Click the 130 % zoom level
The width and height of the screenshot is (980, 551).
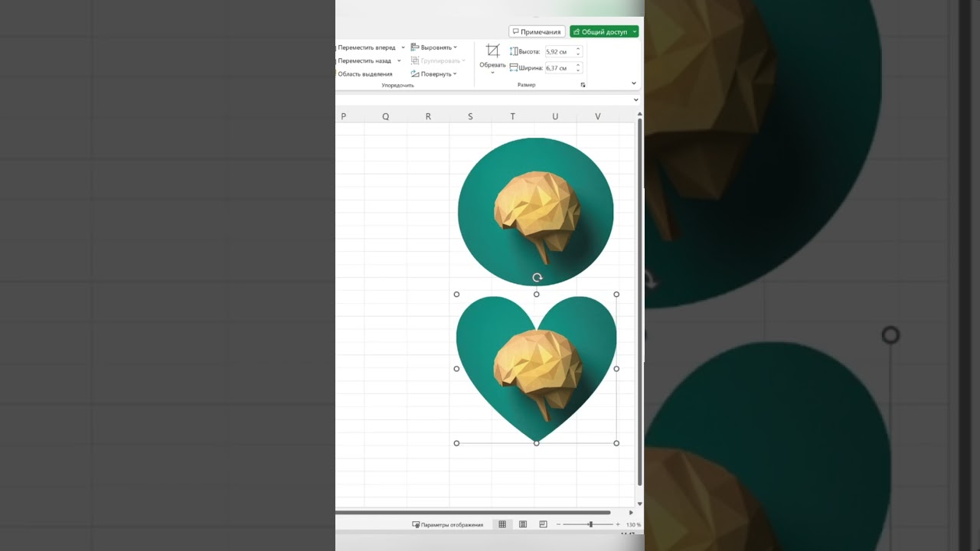pyautogui.click(x=633, y=525)
